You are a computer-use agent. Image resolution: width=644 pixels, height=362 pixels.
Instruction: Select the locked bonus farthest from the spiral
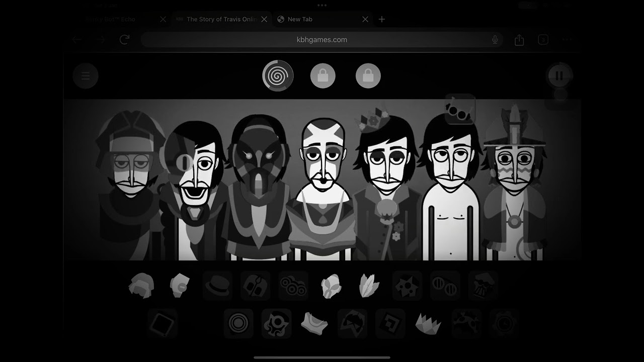[x=368, y=76]
